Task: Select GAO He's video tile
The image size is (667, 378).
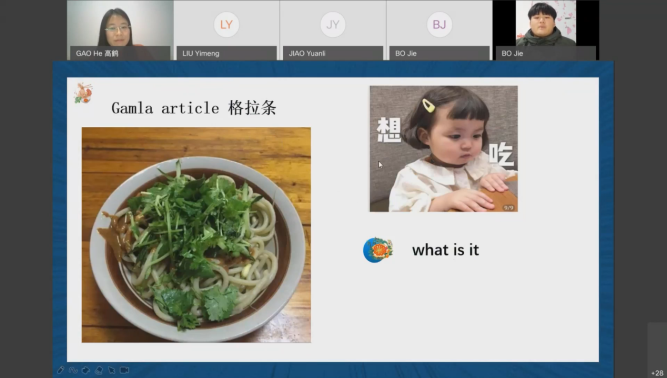Action: pyautogui.click(x=120, y=30)
